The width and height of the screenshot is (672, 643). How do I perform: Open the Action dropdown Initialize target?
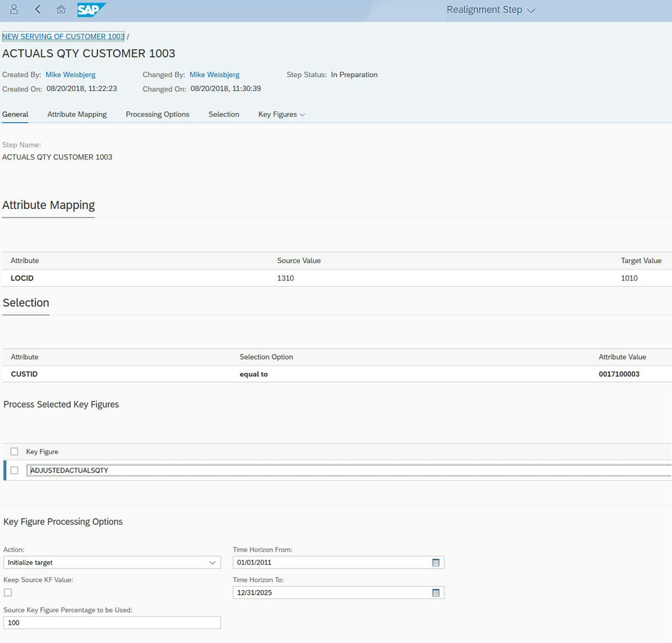pyautogui.click(x=112, y=562)
